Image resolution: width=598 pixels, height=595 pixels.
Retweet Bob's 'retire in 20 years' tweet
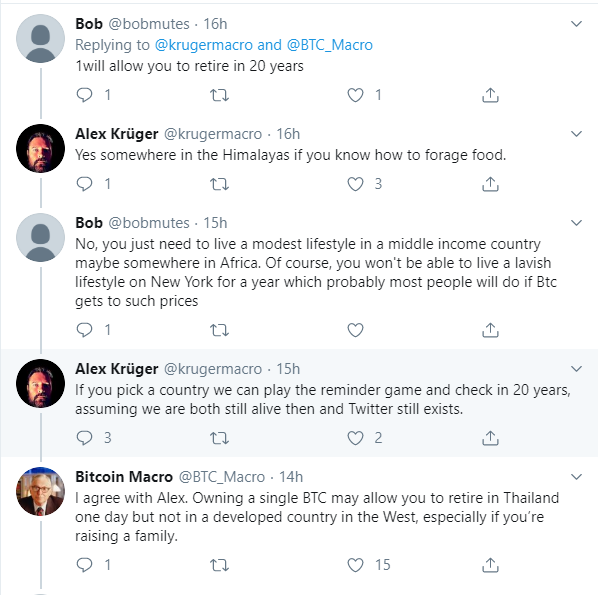219,95
